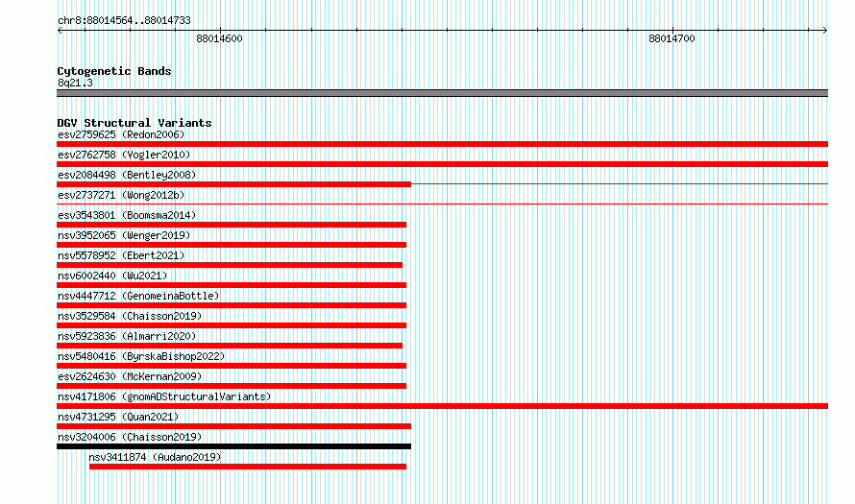Select the nsv4171806 (gnomADStructuralVariants) label
The width and height of the screenshot is (855, 504).
click(x=164, y=396)
